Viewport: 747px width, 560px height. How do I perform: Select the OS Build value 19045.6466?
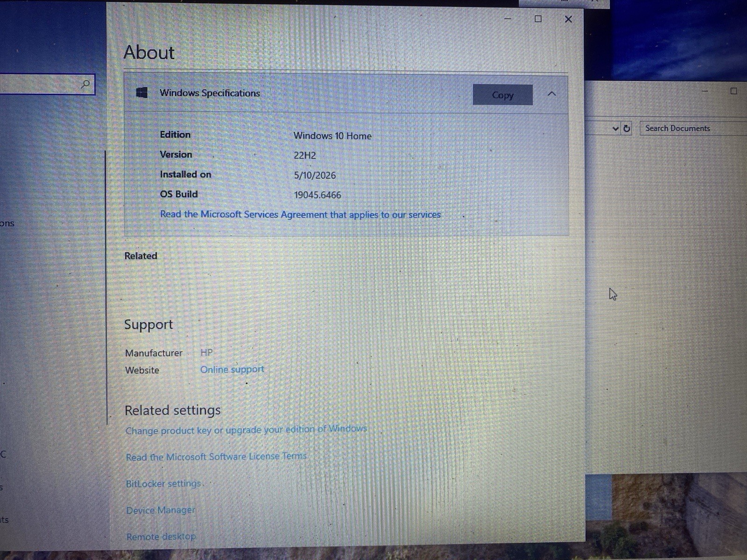317,195
